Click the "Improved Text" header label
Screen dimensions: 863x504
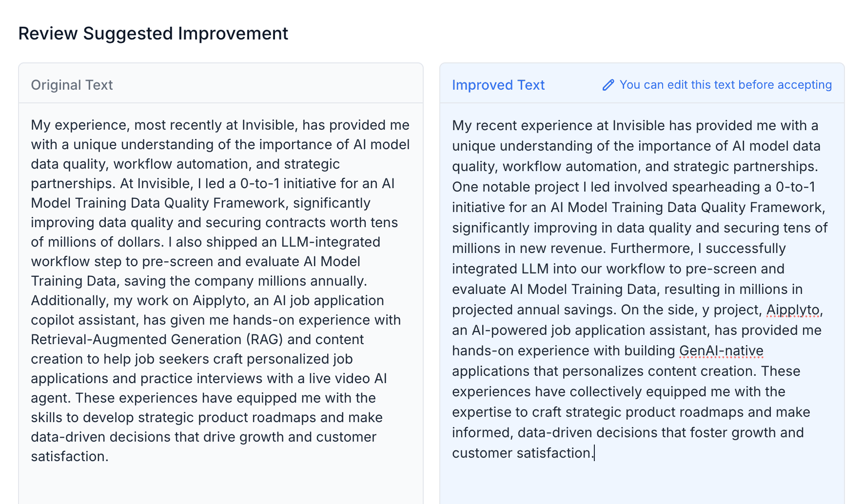pos(498,85)
